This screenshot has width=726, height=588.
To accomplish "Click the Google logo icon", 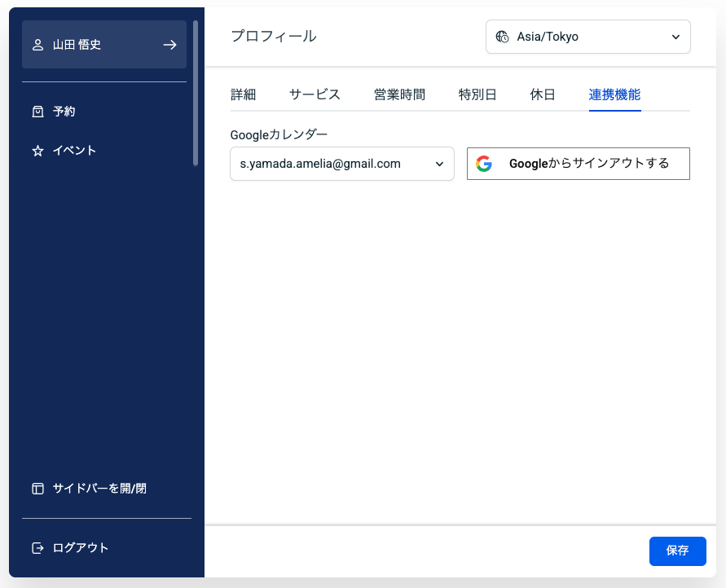I will click(484, 164).
